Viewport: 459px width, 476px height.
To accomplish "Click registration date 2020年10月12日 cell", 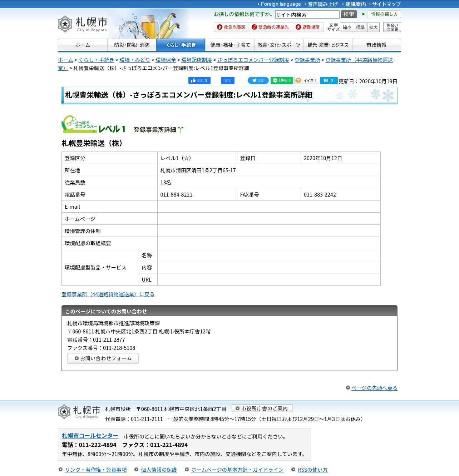I will tap(341, 158).
